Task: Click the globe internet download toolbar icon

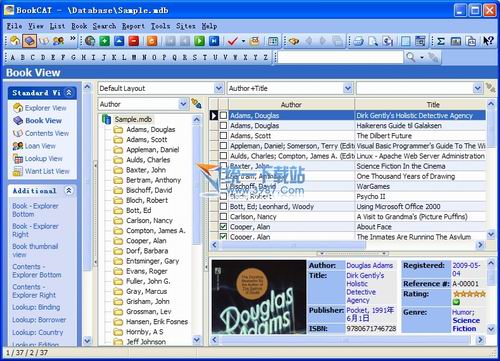Action: coord(90,41)
